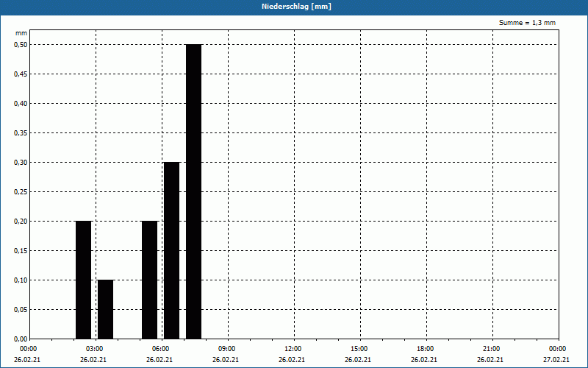This screenshot has height=368, width=588.
Task: Click the 0,05 y-axis label
Action: point(21,310)
